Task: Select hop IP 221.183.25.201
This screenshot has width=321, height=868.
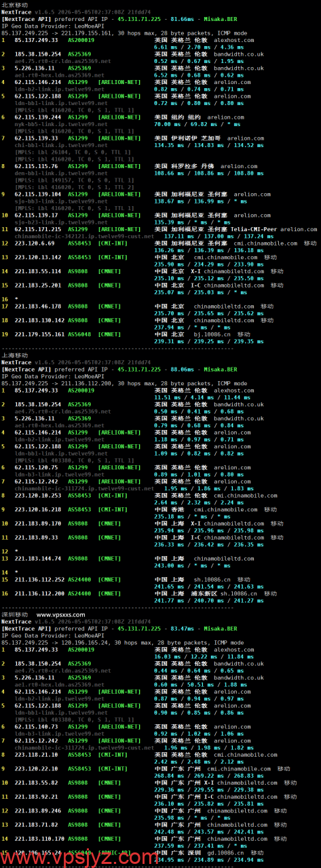Action: coord(37,285)
